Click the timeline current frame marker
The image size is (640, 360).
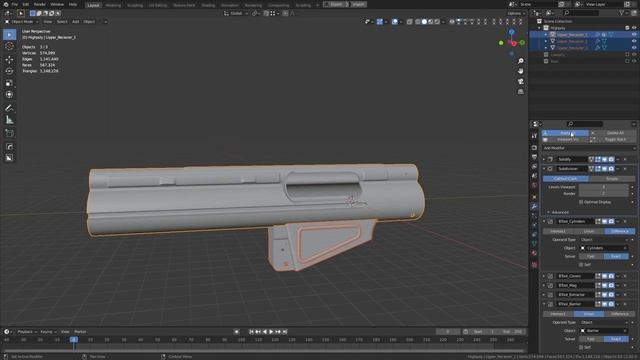(x=74, y=340)
